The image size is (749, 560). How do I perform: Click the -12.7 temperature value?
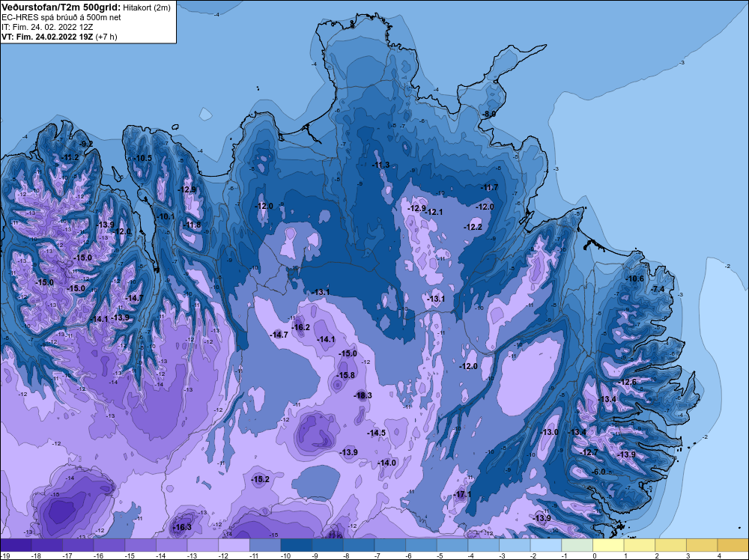589,452
